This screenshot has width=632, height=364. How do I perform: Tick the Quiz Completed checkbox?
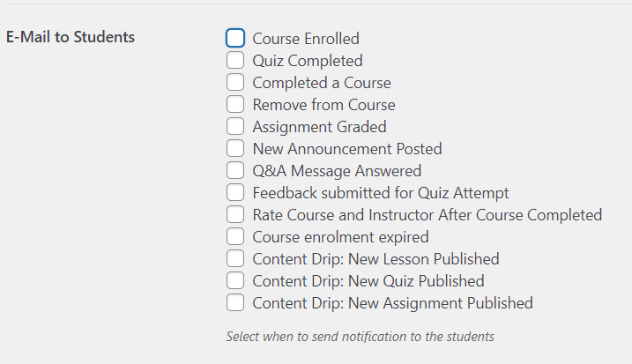click(234, 61)
